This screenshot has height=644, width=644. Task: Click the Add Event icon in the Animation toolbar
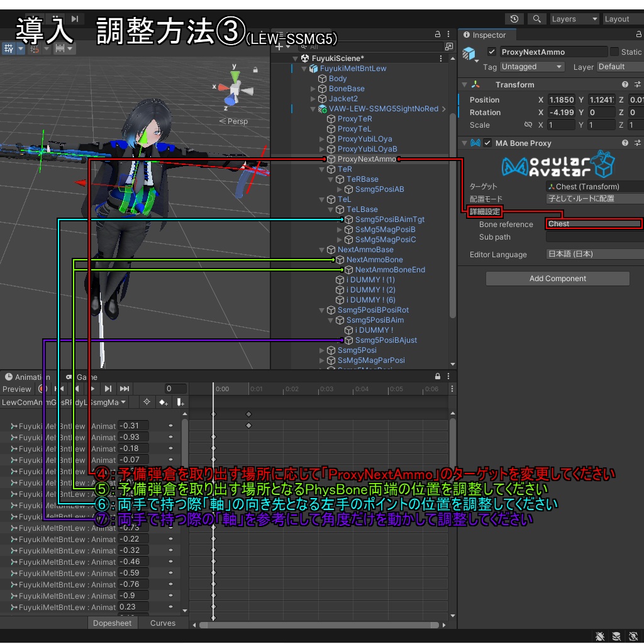(180, 402)
